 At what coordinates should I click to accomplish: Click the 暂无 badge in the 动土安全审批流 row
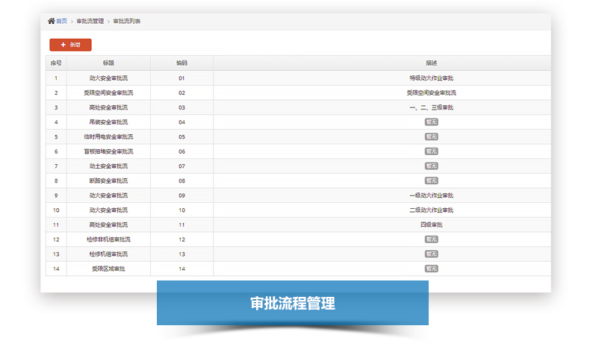431,166
